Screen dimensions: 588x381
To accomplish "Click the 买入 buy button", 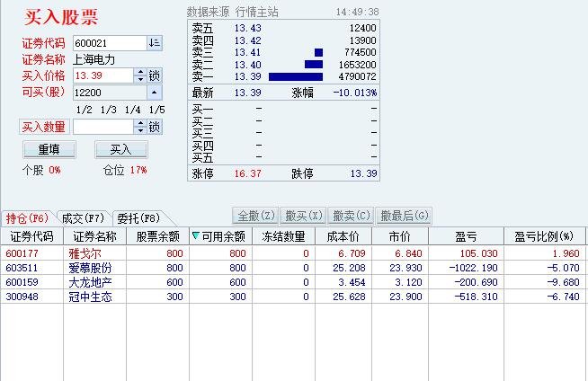I will tap(121, 149).
